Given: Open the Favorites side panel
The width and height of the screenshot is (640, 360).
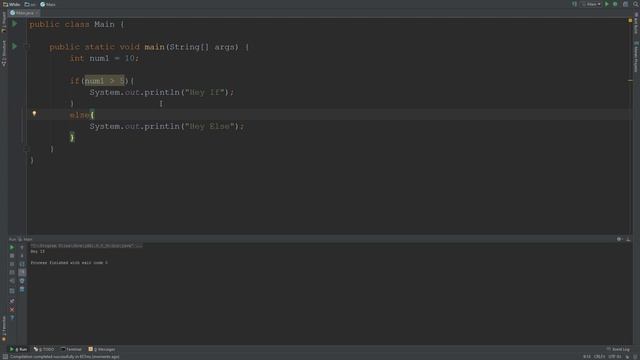Looking at the screenshot, I should (x=4, y=329).
